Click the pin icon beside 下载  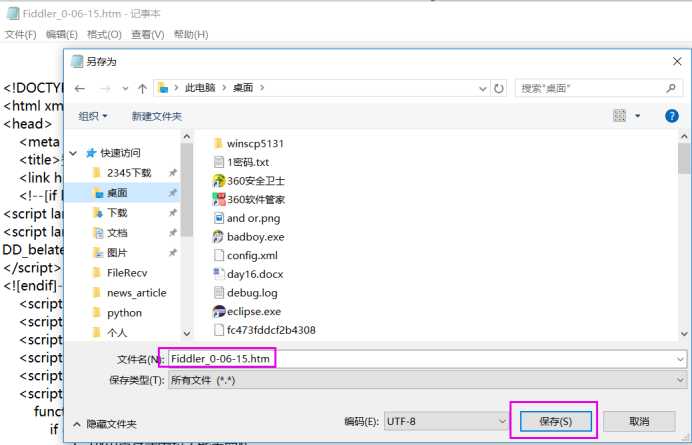(x=173, y=213)
